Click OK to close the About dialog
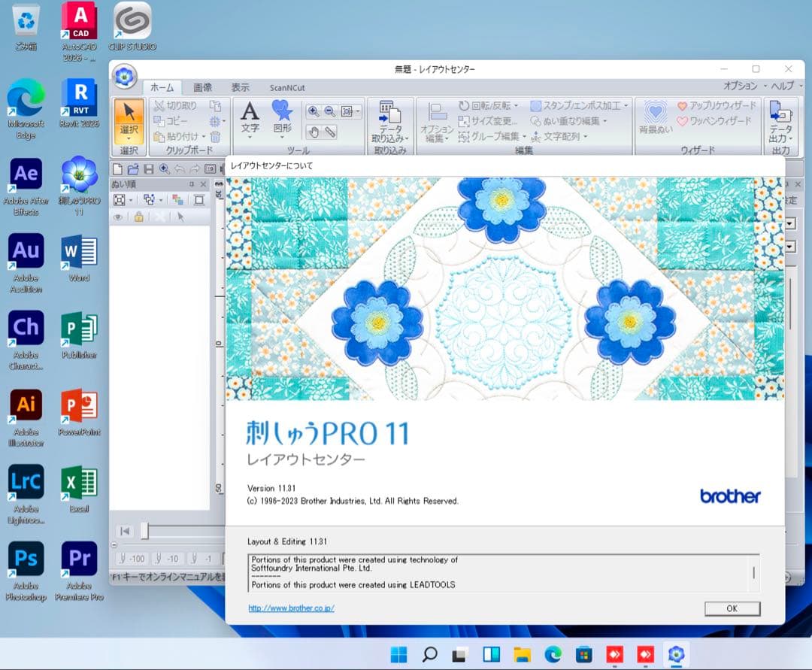 pos(731,609)
